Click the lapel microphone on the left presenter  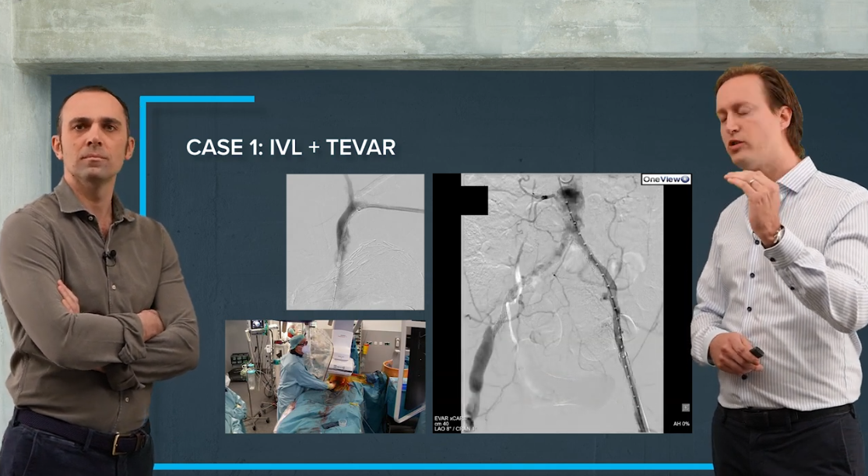[111, 256]
